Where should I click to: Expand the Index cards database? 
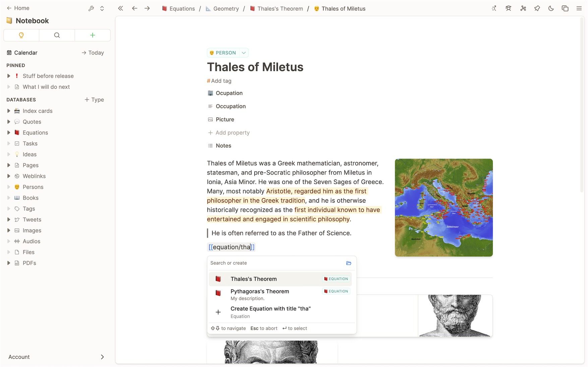[9, 111]
